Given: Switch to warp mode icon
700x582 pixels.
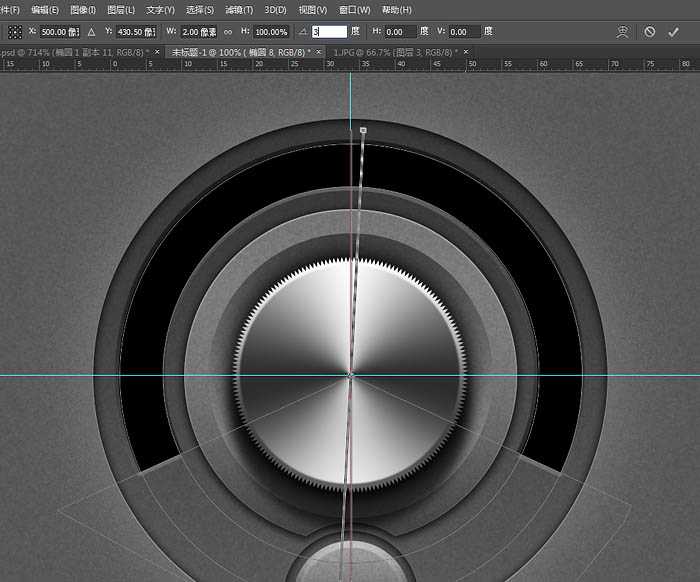Looking at the screenshot, I should point(621,32).
